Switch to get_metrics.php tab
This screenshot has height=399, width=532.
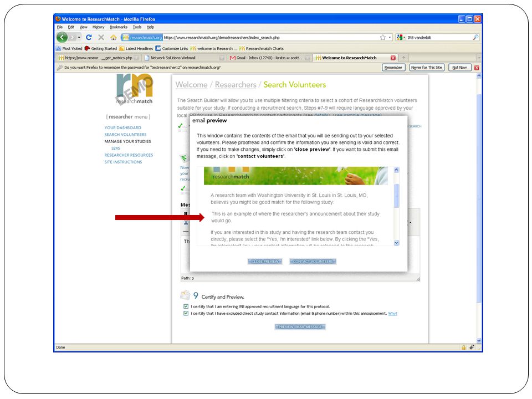[99, 58]
